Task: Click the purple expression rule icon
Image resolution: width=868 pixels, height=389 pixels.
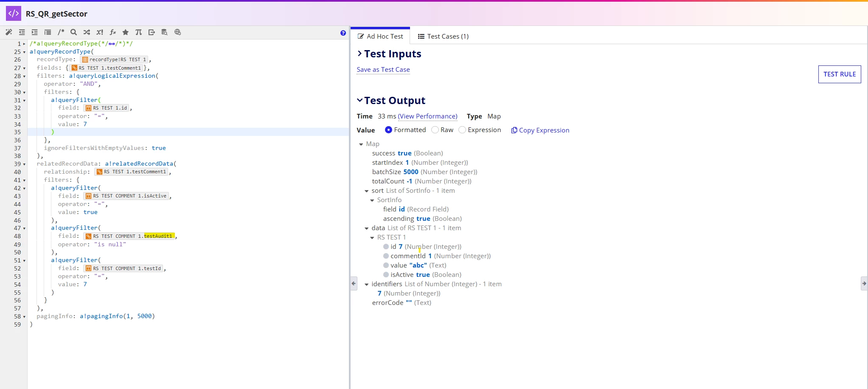Action: (x=14, y=14)
